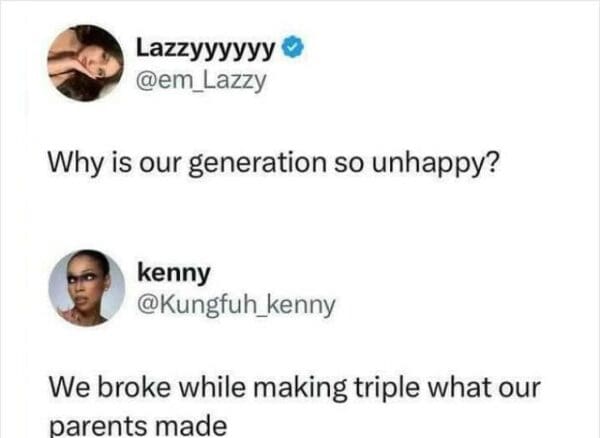The width and height of the screenshot is (600, 438).
Task: Click the Lazzyyyyyy display name
Action: [x=206, y=47]
